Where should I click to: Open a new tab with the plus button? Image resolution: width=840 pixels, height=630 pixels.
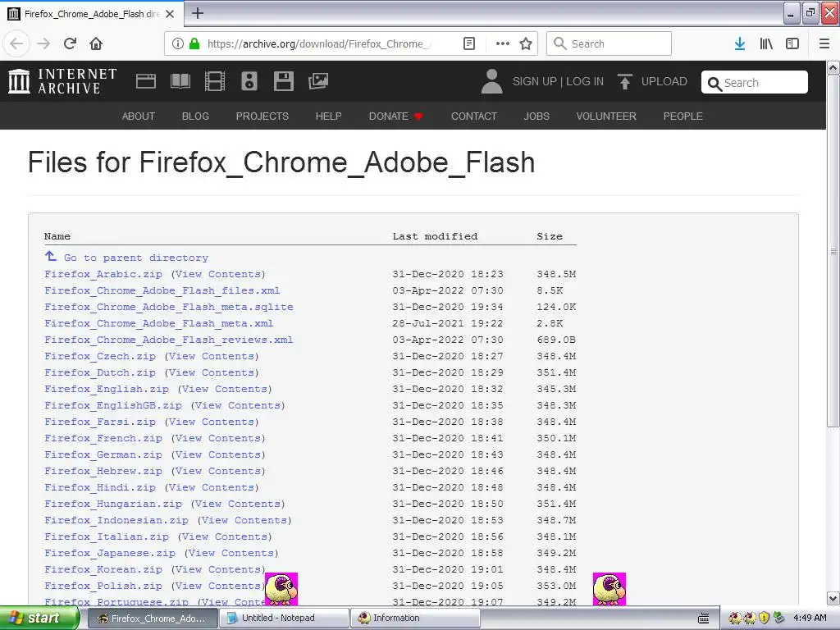(197, 13)
